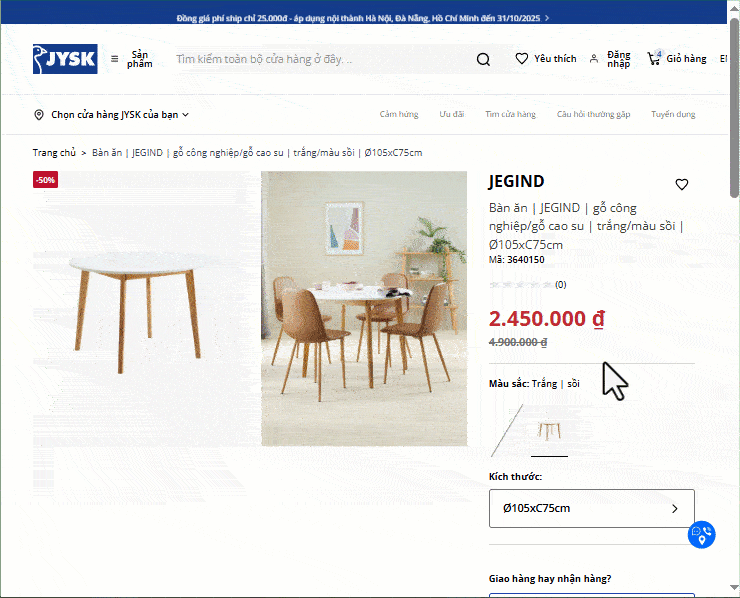Open the Tìm cửa hàng link
The image size is (740, 598).
[x=511, y=114]
